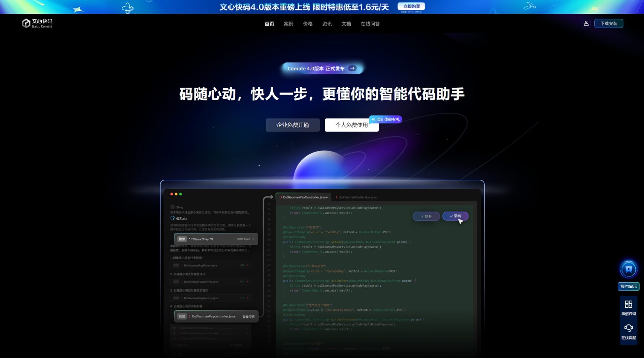Click the circular 预约演示 presentation icon
Viewport: 644px width, 358px height.
click(629, 268)
